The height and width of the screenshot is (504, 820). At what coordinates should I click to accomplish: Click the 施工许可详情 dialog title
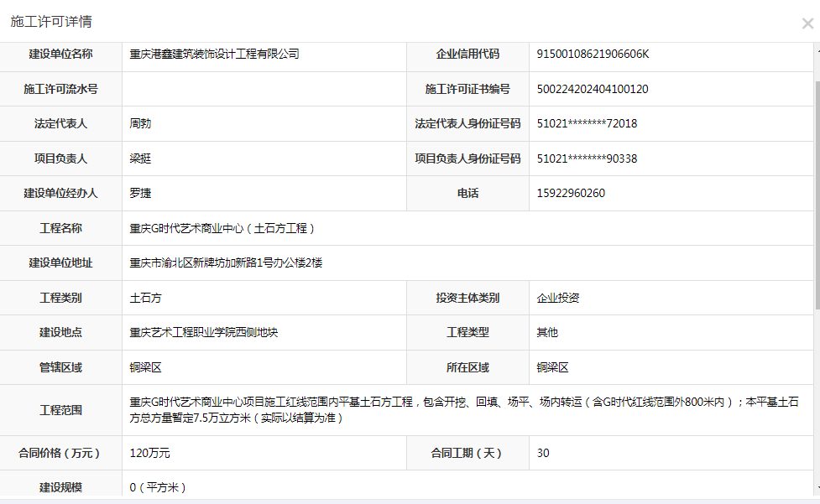pyautogui.click(x=51, y=22)
